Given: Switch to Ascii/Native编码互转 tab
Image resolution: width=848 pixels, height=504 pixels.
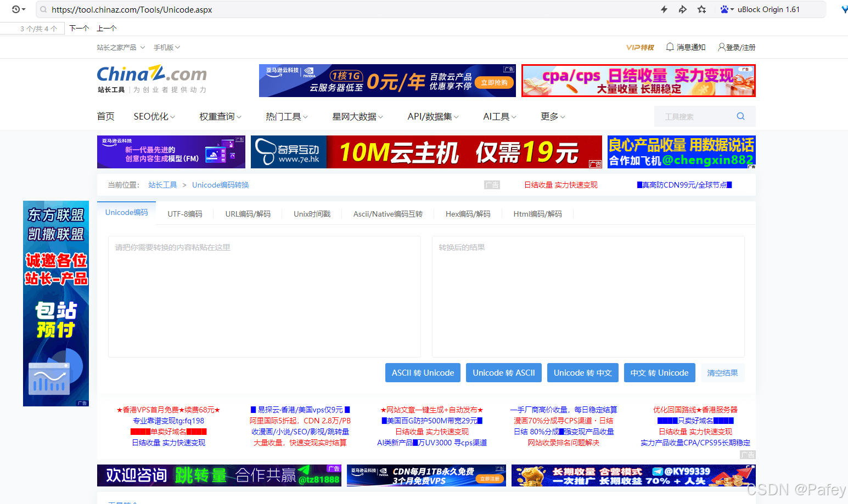Looking at the screenshot, I should (x=388, y=214).
